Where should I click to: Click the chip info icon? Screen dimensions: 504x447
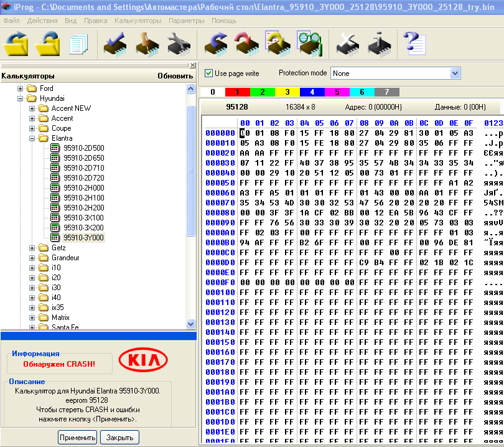coord(380,44)
